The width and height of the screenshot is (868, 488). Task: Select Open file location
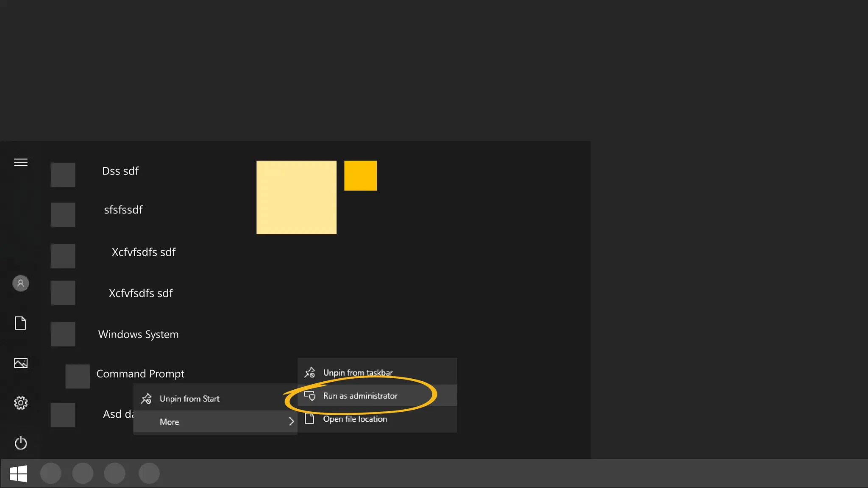pyautogui.click(x=355, y=419)
